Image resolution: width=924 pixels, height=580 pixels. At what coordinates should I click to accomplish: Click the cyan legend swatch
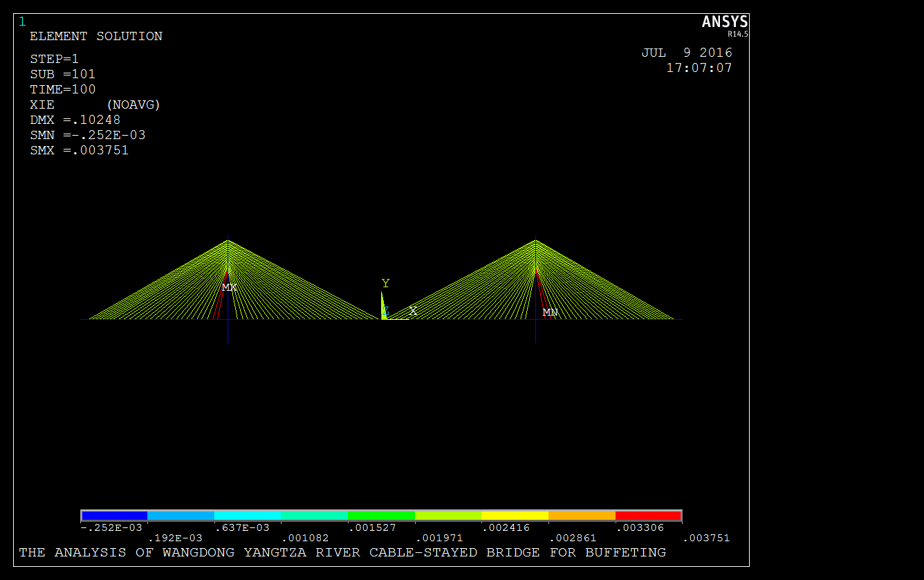(248, 516)
